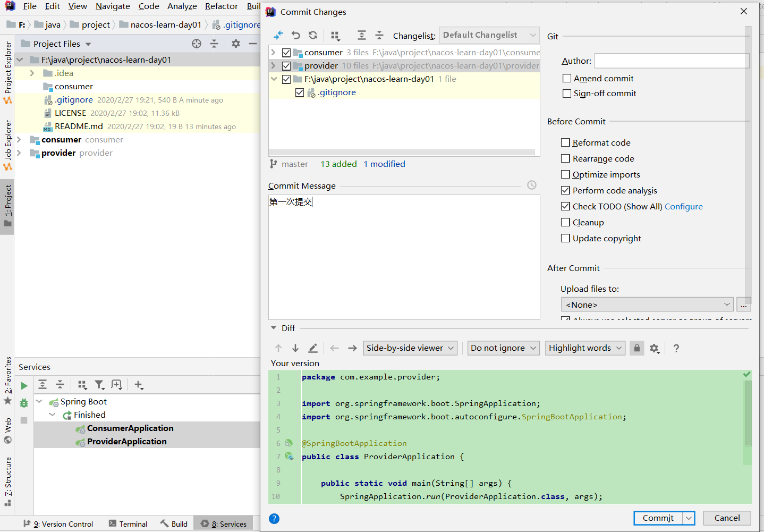
Task: Expand consumer node in changes tree
Action: tap(274, 52)
